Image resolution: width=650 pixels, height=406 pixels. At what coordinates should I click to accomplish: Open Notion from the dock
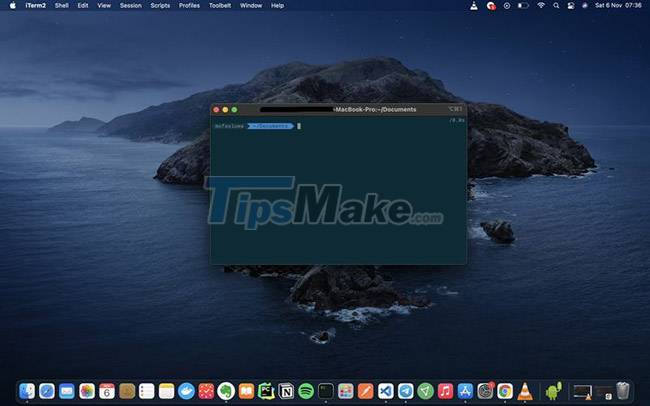(x=287, y=391)
